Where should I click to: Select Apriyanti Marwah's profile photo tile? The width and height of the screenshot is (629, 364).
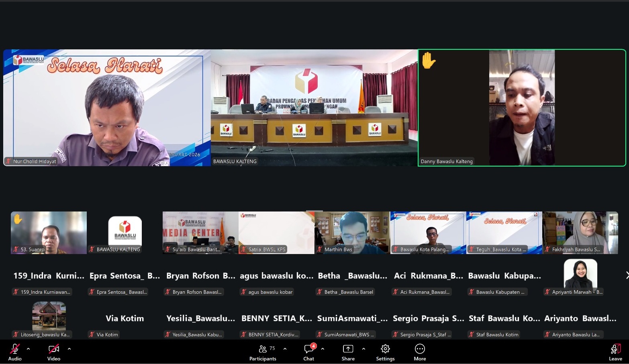pos(580,274)
